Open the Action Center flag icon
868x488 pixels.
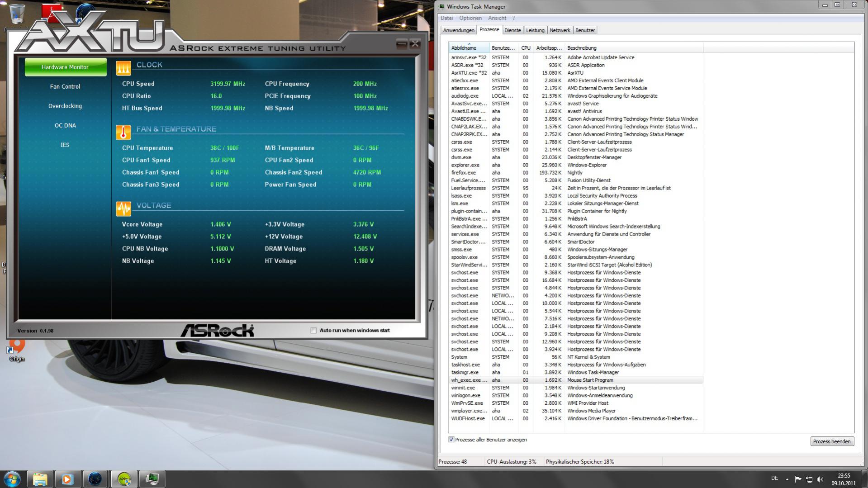(798, 479)
